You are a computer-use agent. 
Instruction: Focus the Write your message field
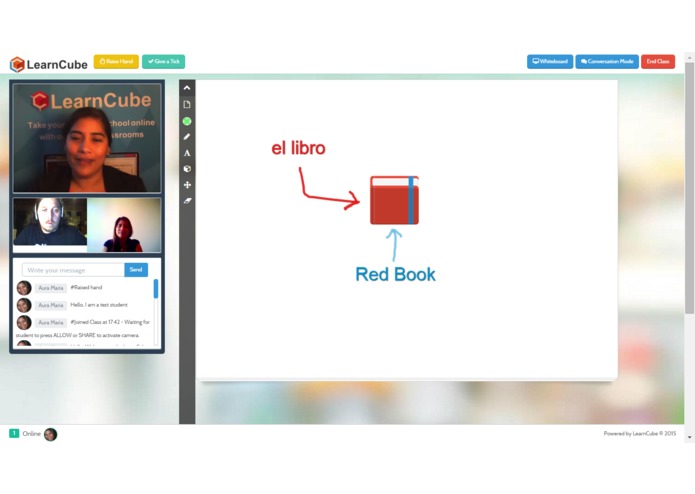pyautogui.click(x=74, y=270)
